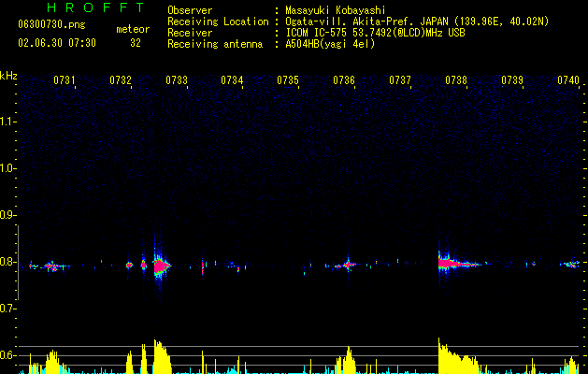
Task: Click the gray vertical range bar on left axis
Action: 18,263
